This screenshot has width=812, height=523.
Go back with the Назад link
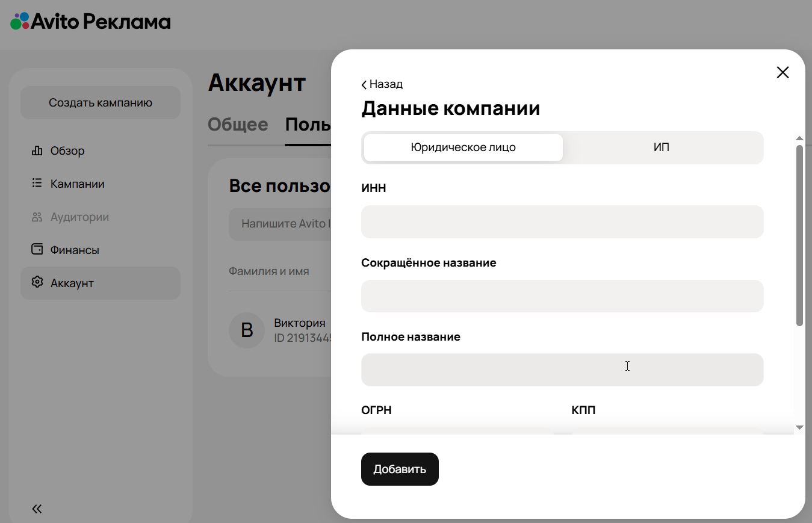point(382,84)
